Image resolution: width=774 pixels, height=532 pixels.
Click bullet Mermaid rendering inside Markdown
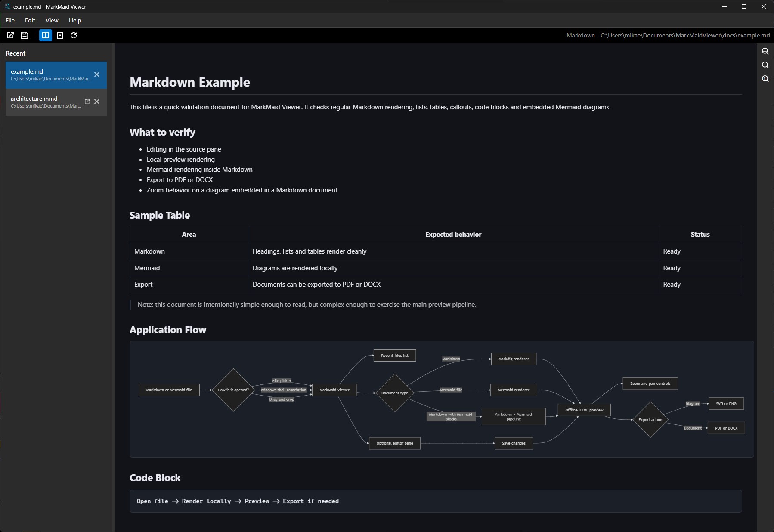tap(200, 170)
